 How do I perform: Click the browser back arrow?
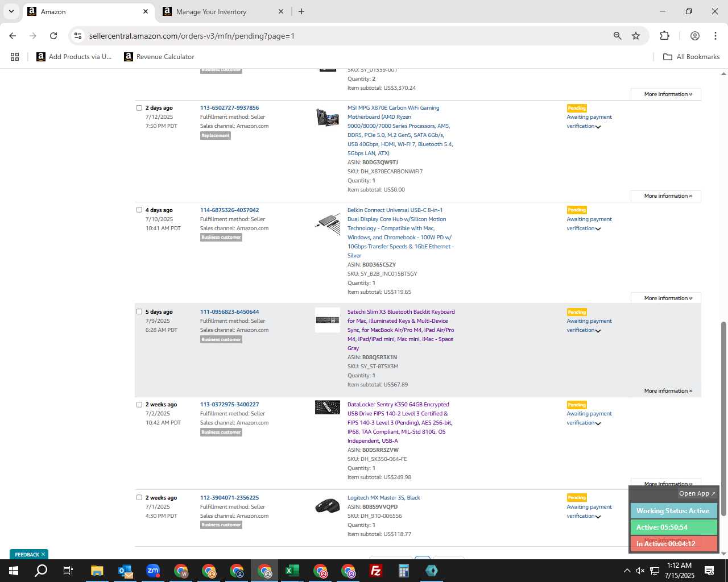pyautogui.click(x=13, y=36)
